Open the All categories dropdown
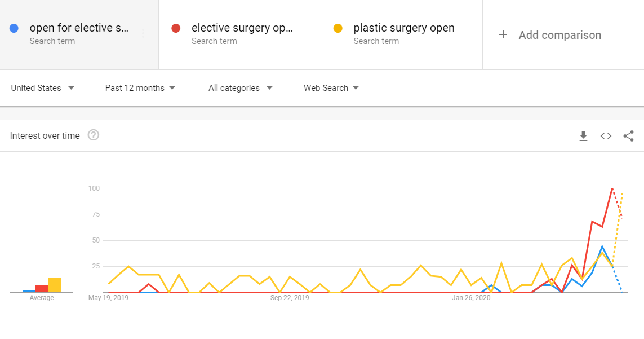The width and height of the screenshot is (644, 339). 240,88
